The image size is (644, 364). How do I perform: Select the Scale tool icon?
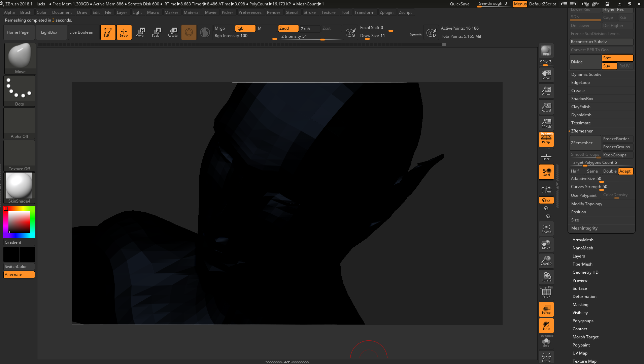point(156,32)
